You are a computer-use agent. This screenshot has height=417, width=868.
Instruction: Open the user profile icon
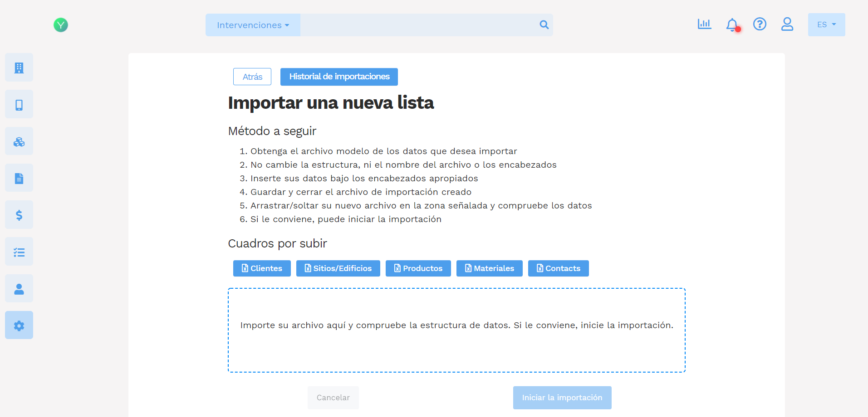(787, 24)
